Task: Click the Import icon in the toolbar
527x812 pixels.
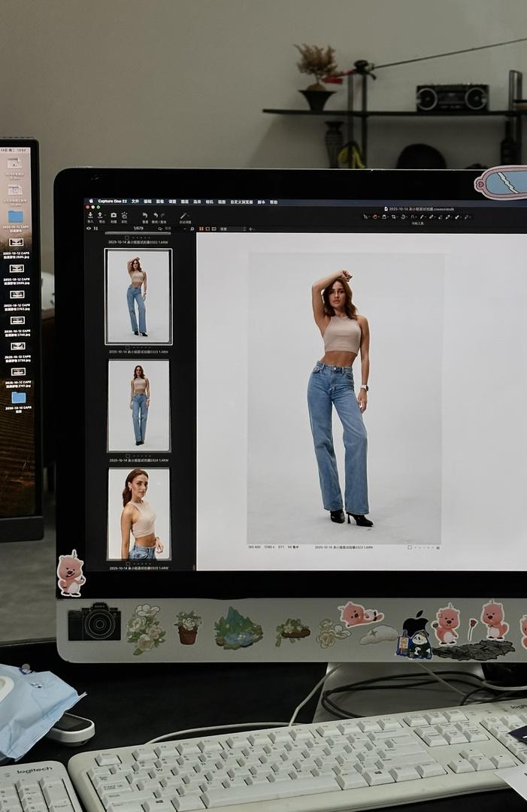Action: tap(90, 216)
